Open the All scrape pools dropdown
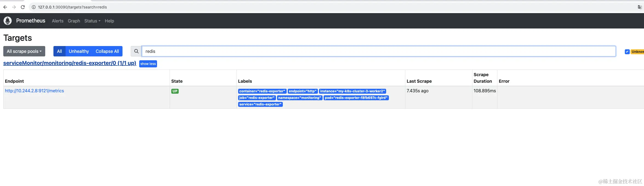Image resolution: width=644 pixels, height=186 pixels. [x=24, y=51]
